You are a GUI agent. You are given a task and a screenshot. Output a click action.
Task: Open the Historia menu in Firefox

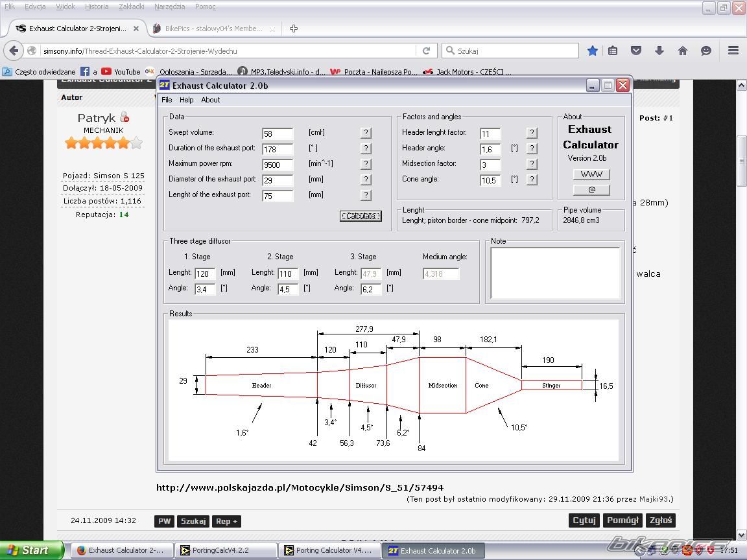click(97, 6)
